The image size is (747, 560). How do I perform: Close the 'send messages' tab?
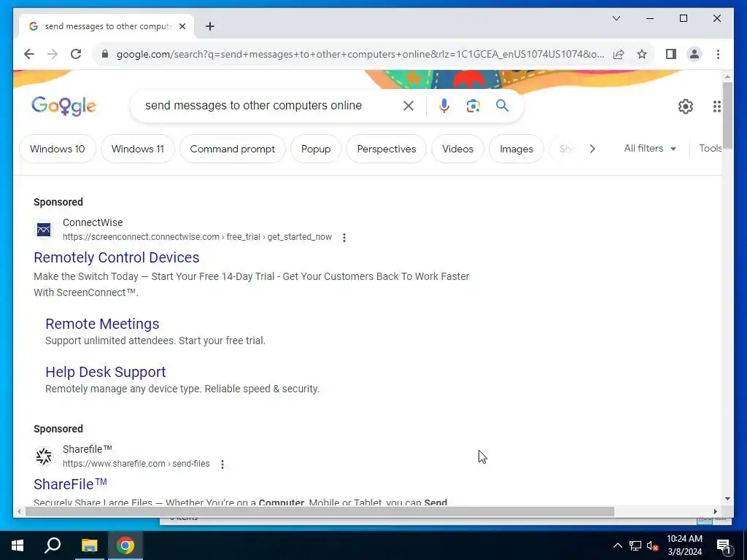182,26
